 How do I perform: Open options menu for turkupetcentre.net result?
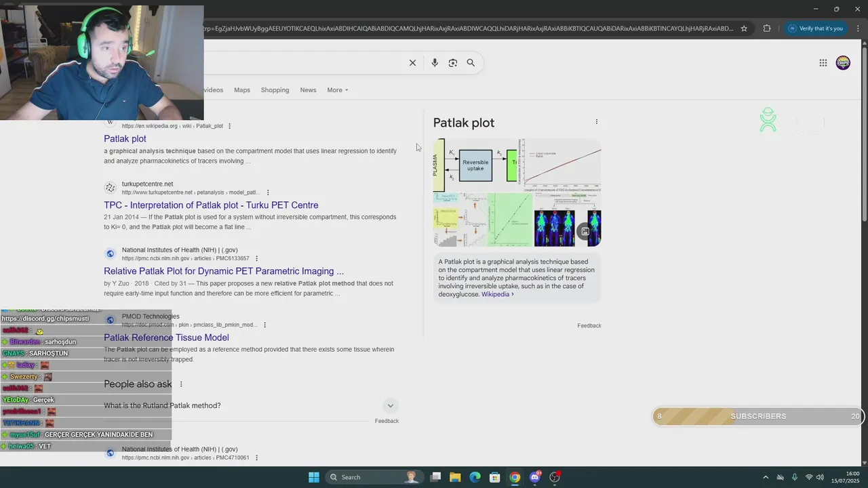(x=268, y=192)
